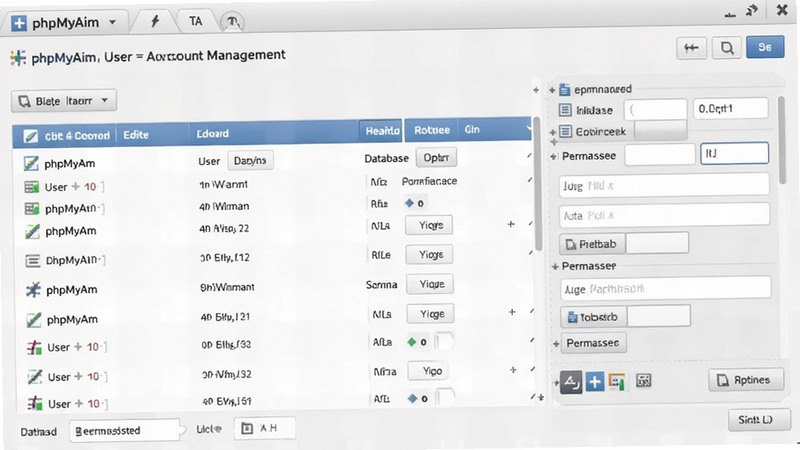The width and height of the screenshot is (800, 450).
Task: Click the green diamond icon in the AfLa row
Action: [412, 342]
